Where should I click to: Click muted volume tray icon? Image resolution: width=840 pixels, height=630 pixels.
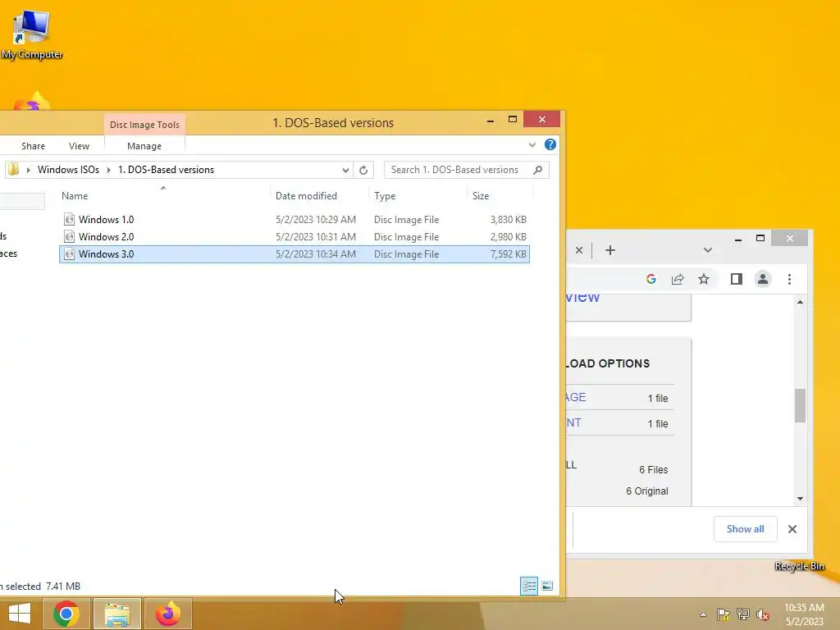coord(763,614)
